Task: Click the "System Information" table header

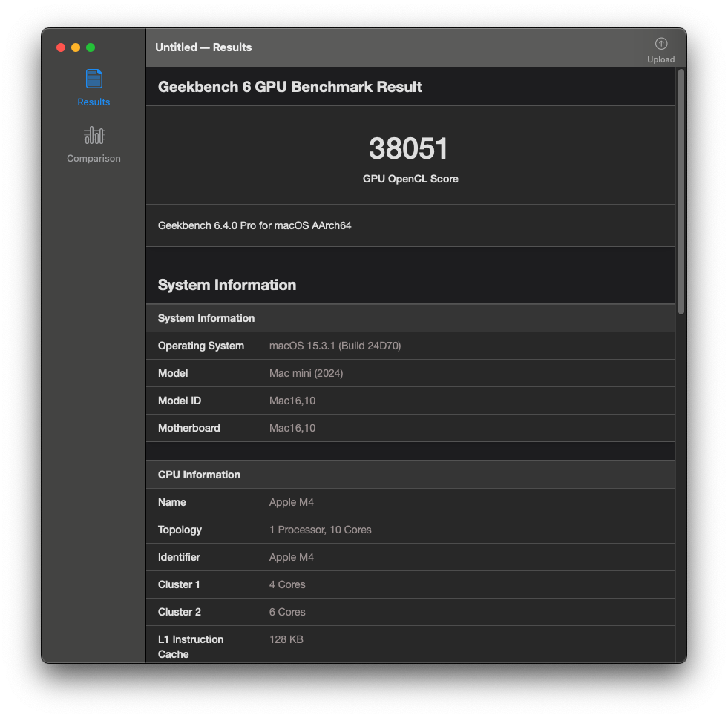Action: (x=206, y=318)
